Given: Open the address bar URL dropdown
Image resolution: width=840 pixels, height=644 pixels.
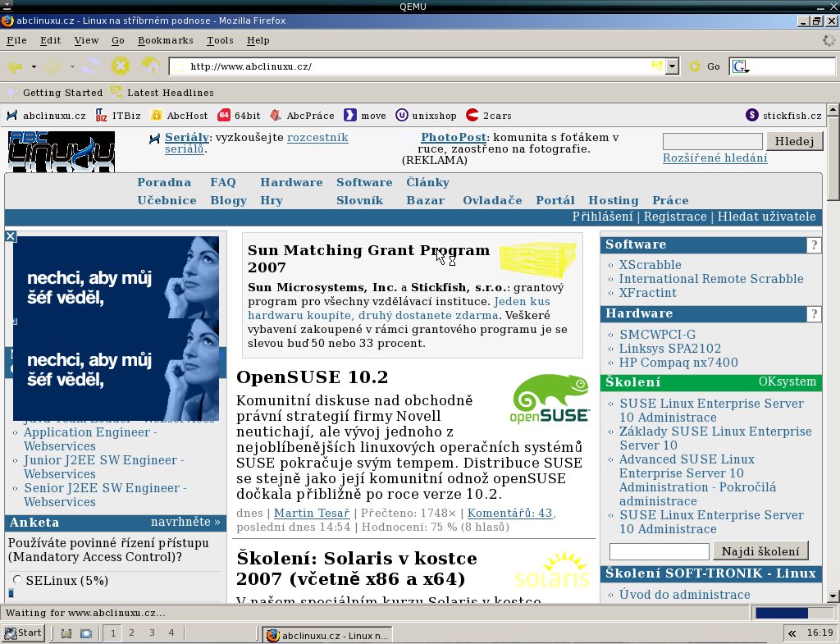Looking at the screenshot, I should [673, 66].
